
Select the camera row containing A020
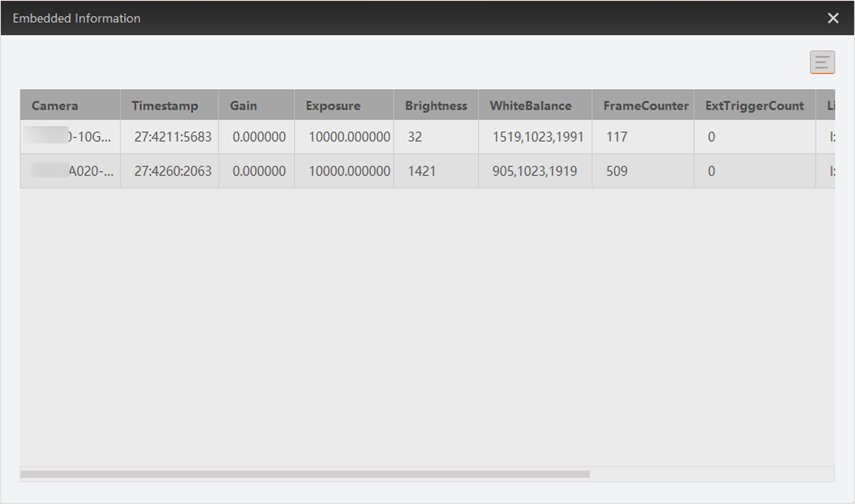[90, 171]
